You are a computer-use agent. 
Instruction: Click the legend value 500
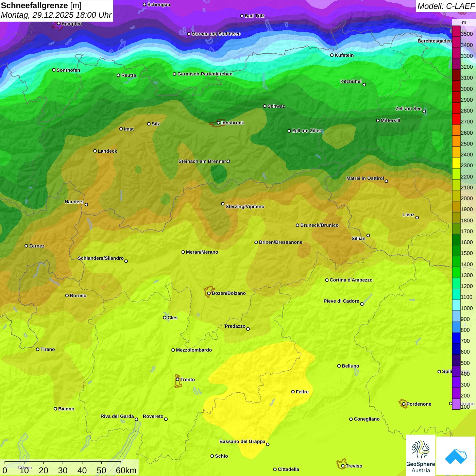pyautogui.click(x=465, y=363)
